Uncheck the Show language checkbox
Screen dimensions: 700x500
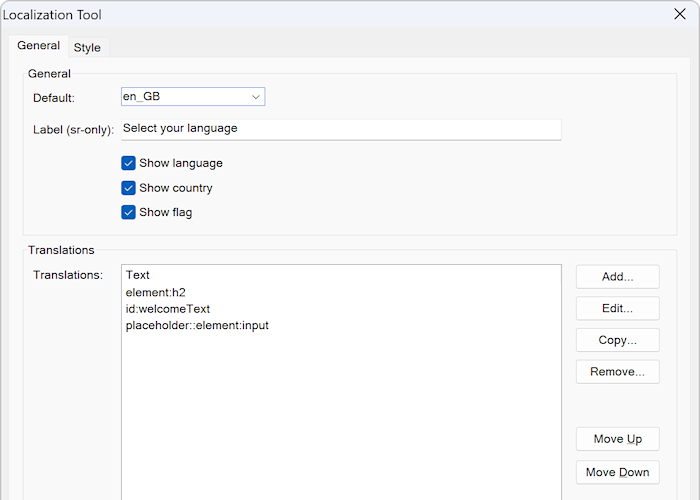(128, 163)
